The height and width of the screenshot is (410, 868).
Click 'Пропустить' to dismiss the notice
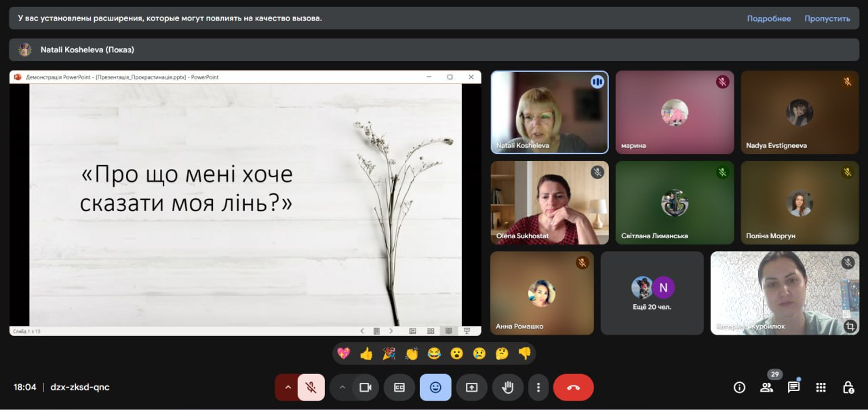click(827, 18)
